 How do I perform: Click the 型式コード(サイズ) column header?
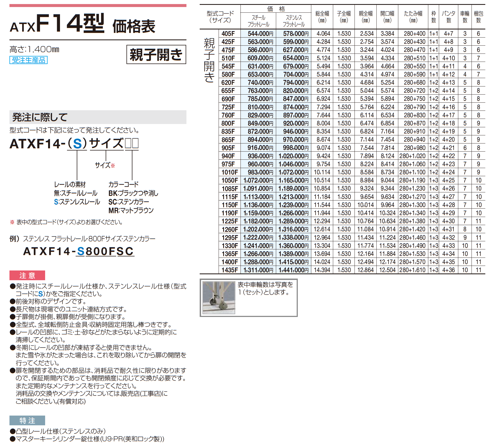click(x=220, y=17)
